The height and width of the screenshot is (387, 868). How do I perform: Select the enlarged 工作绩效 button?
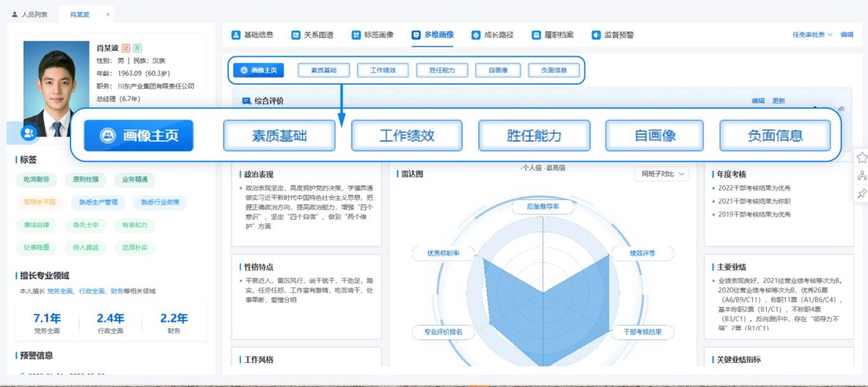[406, 136]
